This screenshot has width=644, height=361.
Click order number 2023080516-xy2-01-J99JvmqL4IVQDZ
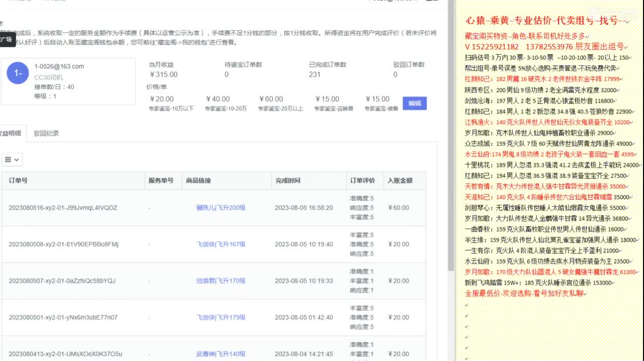click(x=63, y=208)
